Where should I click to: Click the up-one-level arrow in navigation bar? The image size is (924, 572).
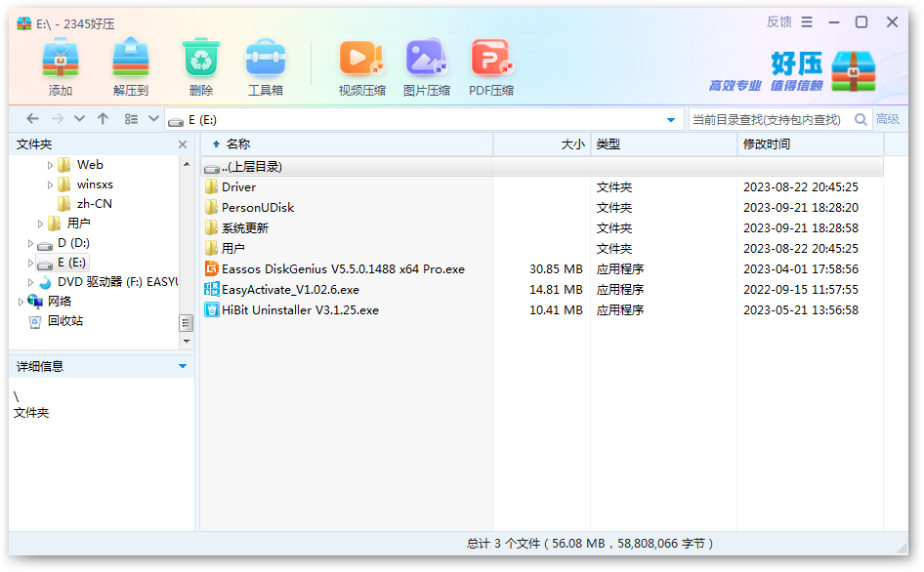[x=103, y=119]
